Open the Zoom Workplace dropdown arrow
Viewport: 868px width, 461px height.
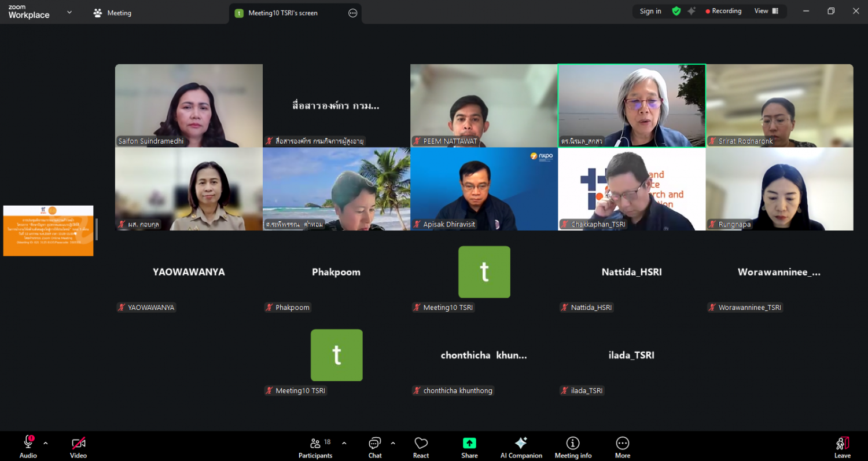point(69,12)
